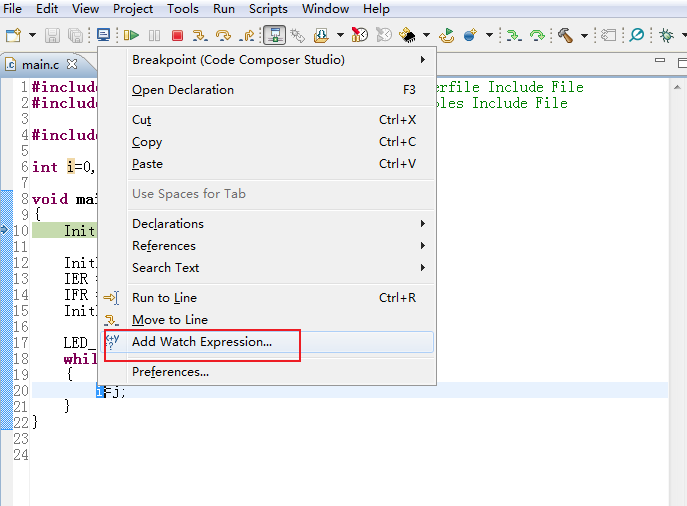Click the New file toolbar icon
The width and height of the screenshot is (687, 506).
click(13, 35)
